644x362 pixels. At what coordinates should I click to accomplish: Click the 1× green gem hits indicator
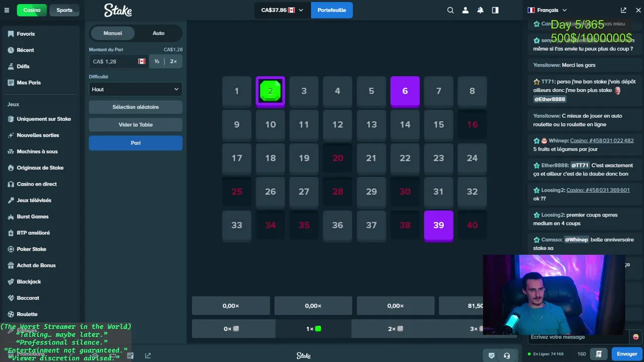313,329
